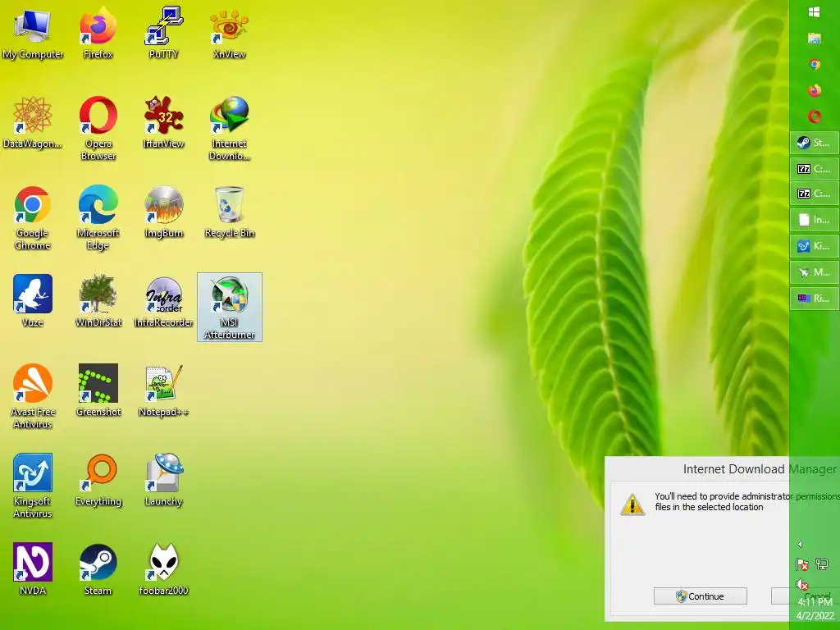Image resolution: width=840 pixels, height=630 pixels.
Task: Select the MSI Afterburner desktop shortcut
Action: point(230,307)
